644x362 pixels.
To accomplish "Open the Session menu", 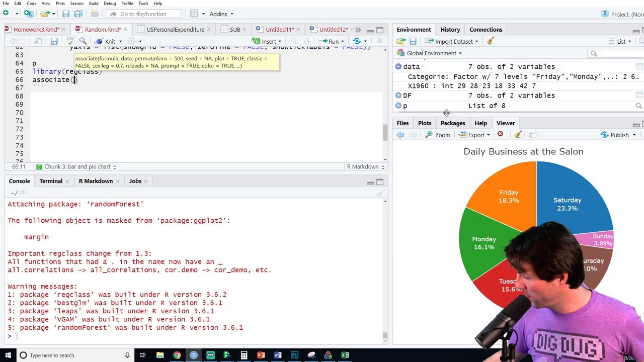I will point(76,4).
